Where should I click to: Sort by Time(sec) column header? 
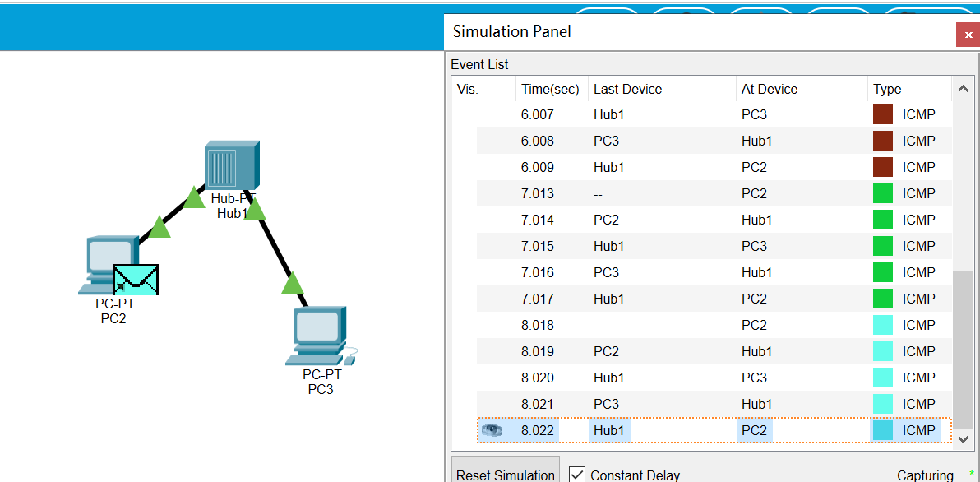pyautogui.click(x=550, y=89)
